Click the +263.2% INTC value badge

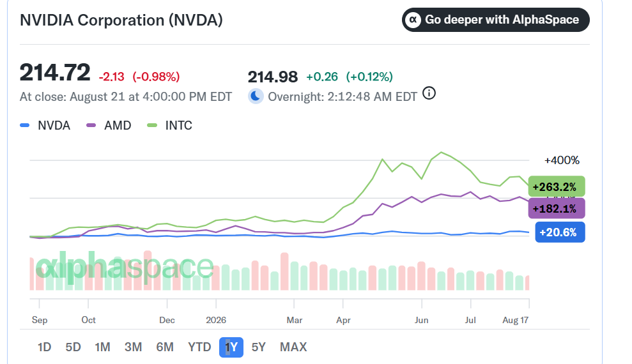point(556,187)
